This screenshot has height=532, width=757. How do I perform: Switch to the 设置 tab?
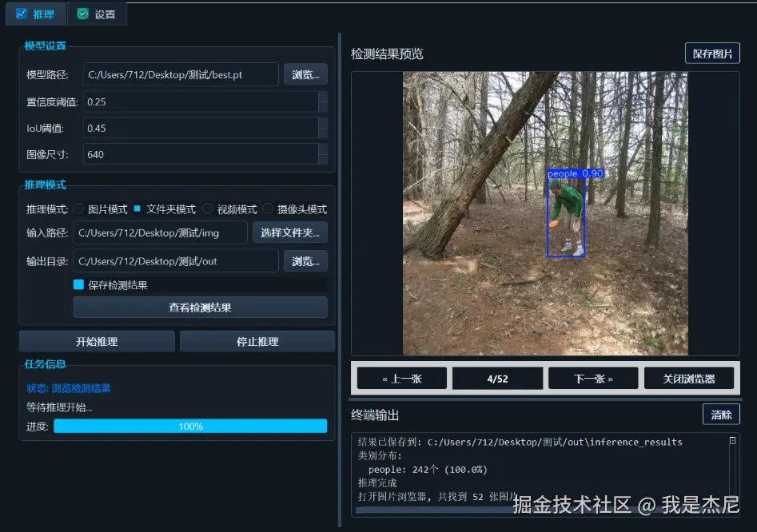[x=96, y=14]
